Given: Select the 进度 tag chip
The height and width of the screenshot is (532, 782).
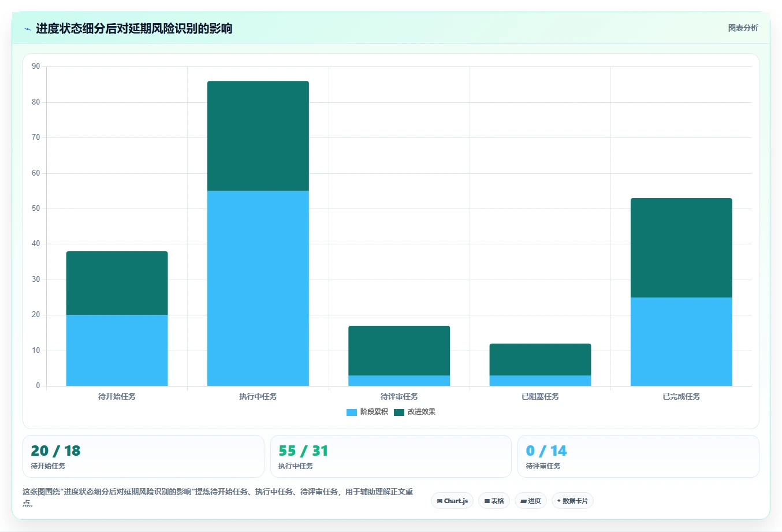Looking at the screenshot, I should coord(531,501).
